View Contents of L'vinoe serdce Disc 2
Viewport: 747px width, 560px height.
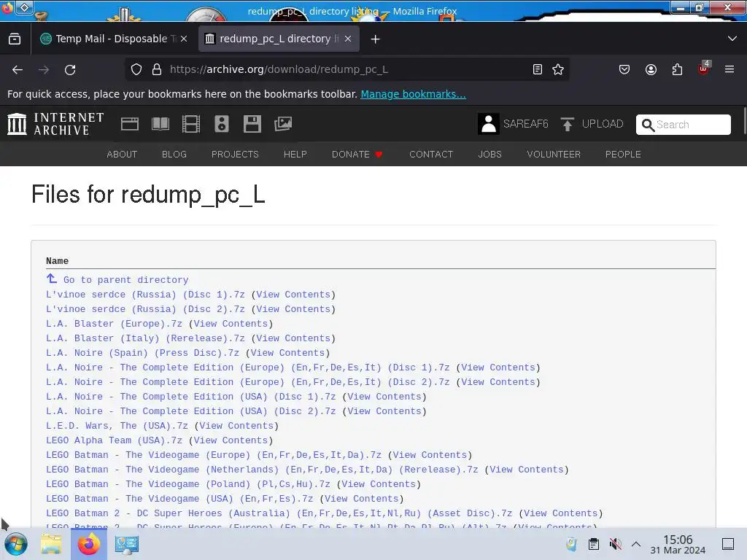pyautogui.click(x=293, y=309)
